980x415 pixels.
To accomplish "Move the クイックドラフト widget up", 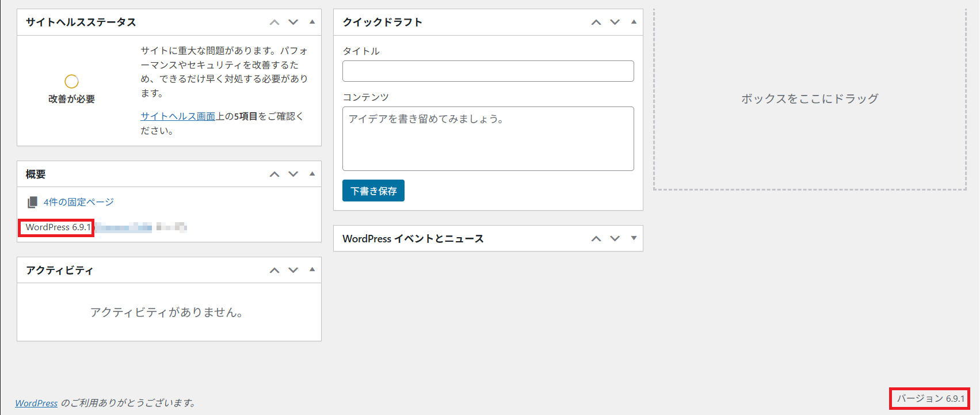I will (x=596, y=22).
